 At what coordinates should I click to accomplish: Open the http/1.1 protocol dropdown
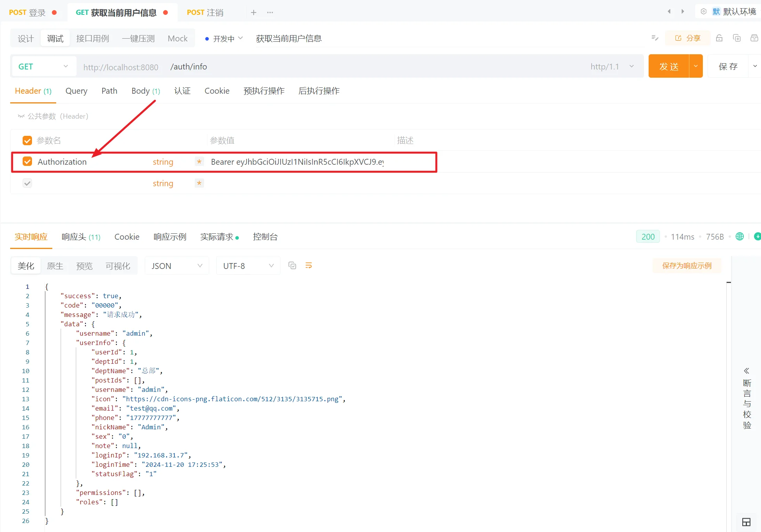click(x=612, y=67)
